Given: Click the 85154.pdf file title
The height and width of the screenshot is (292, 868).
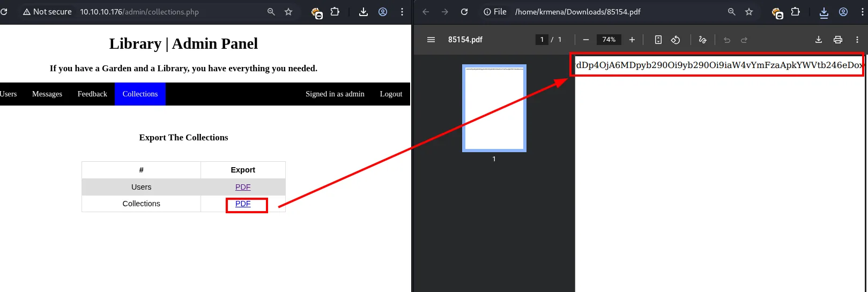Looking at the screenshot, I should [465, 40].
